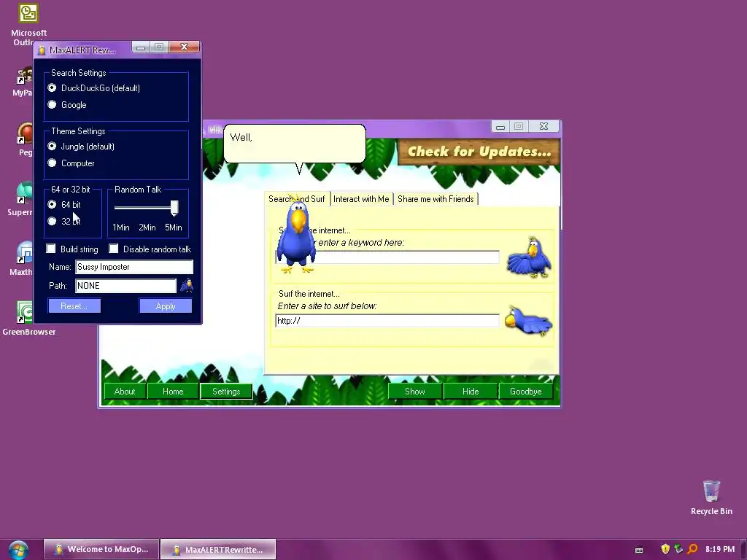
Task: Click the Random Talk slider handle
Action: pos(174,208)
